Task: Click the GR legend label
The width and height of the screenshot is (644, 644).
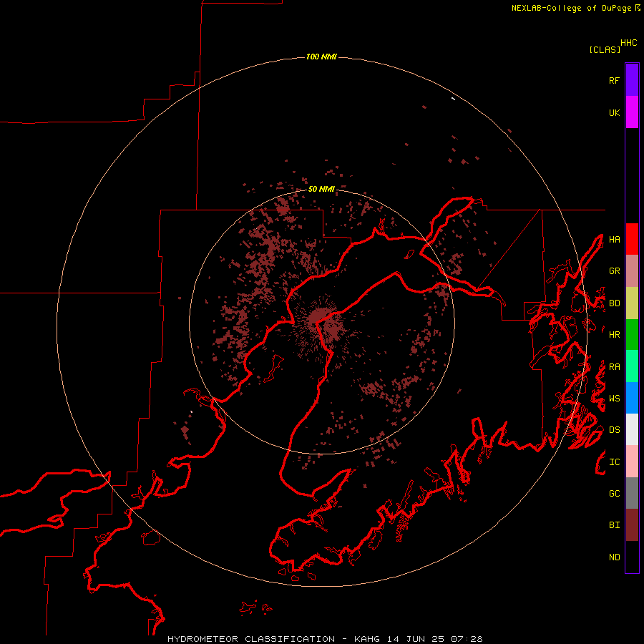Action: [x=614, y=271]
